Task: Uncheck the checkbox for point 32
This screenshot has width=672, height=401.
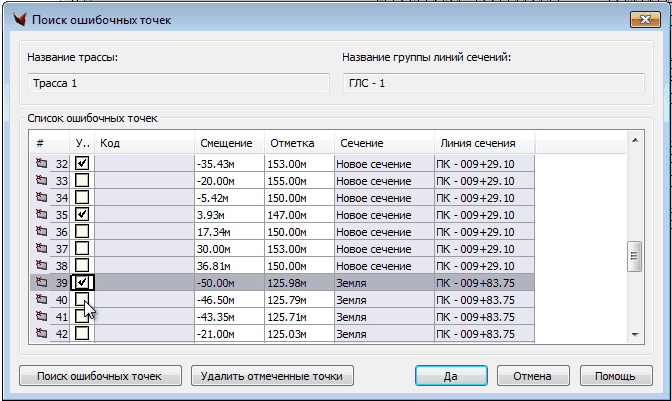Action: [x=83, y=163]
